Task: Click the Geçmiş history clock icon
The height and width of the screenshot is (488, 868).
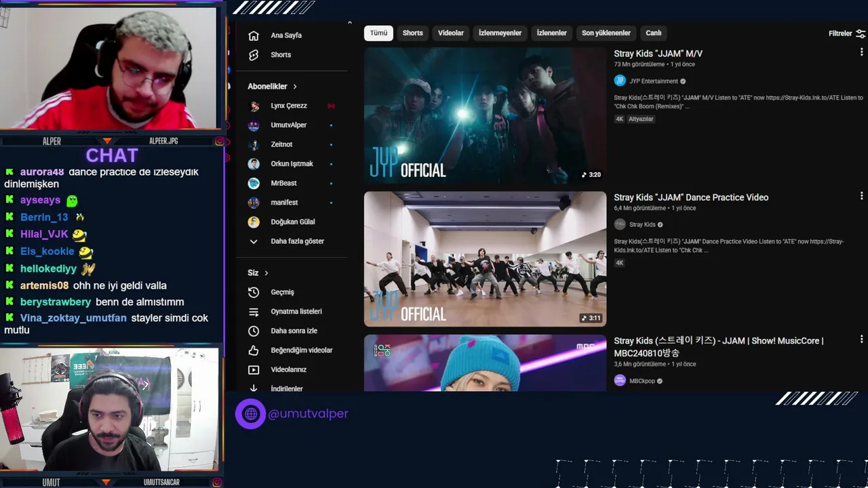Action: (254, 292)
